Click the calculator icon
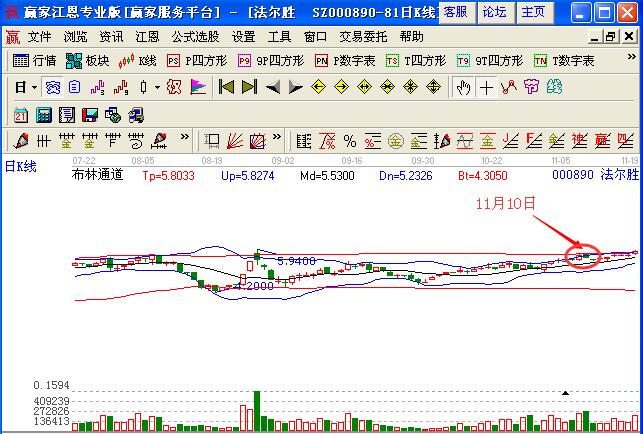This screenshot has height=434, width=643. (42, 114)
